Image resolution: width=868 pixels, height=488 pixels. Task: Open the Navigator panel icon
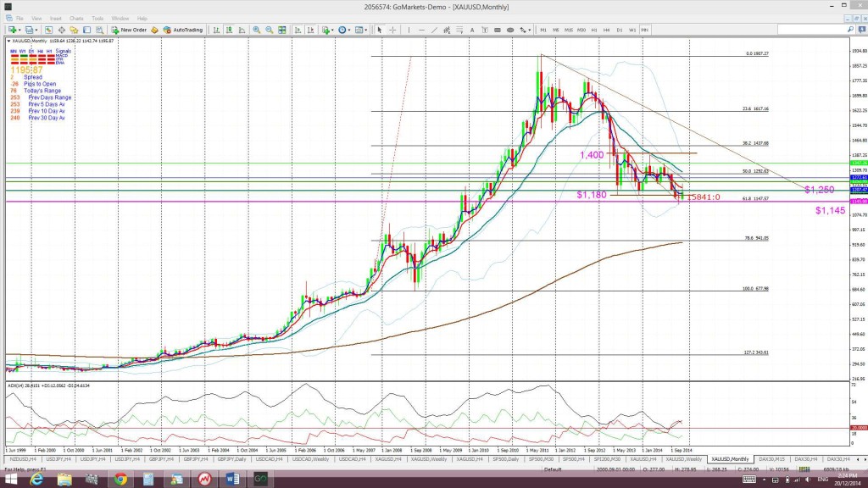click(74, 30)
